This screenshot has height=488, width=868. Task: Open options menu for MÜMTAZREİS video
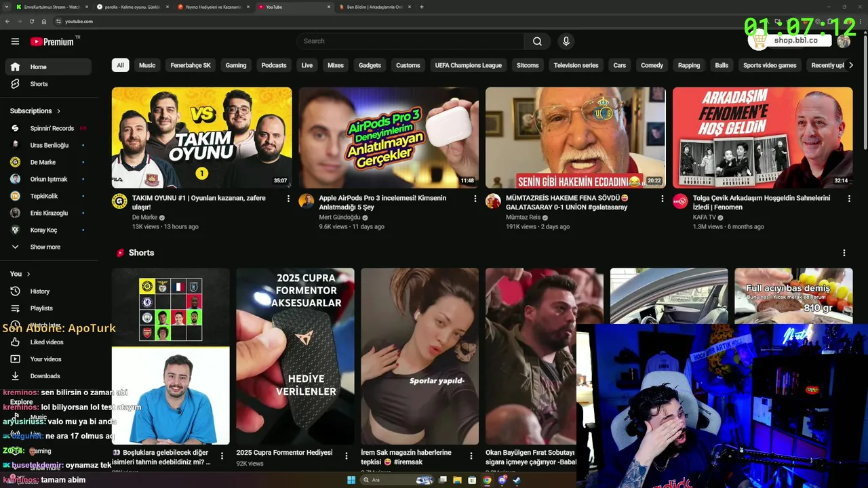click(662, 199)
